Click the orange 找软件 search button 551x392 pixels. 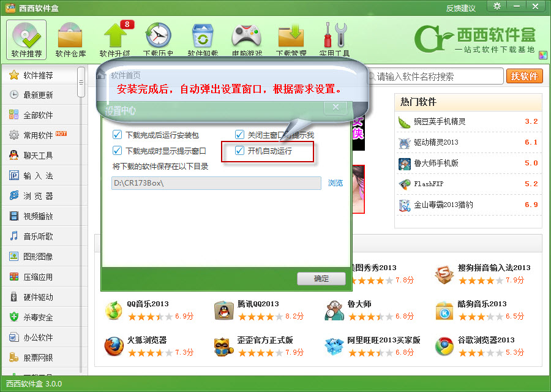524,76
